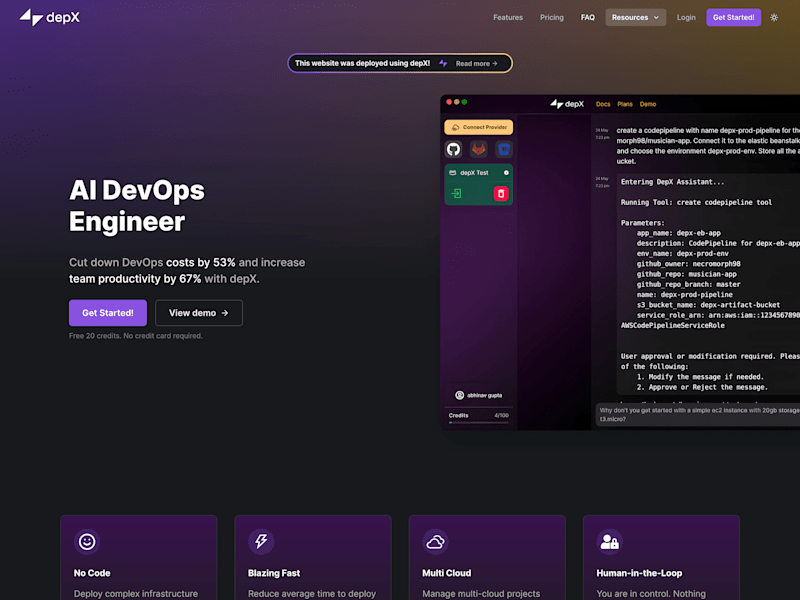Image resolution: width=800 pixels, height=600 pixels.
Task: Expand the Resources dropdown
Action: 635,17
